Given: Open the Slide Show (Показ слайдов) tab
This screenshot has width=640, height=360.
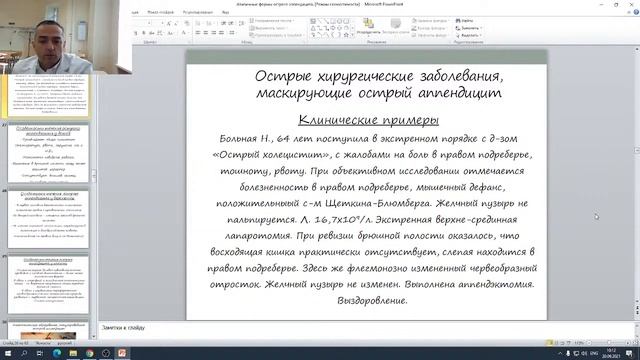Looking at the screenshot, I should tap(160, 12).
